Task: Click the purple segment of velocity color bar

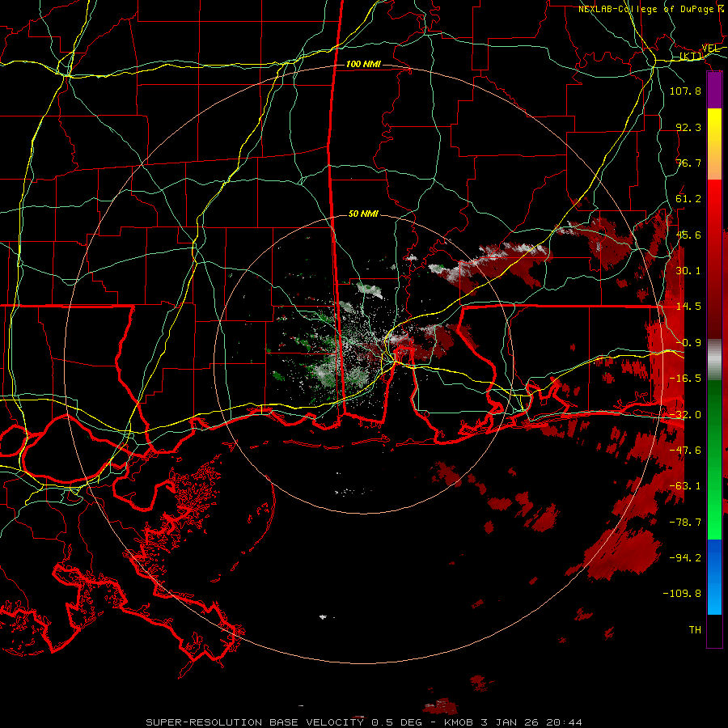Action: coord(714,91)
